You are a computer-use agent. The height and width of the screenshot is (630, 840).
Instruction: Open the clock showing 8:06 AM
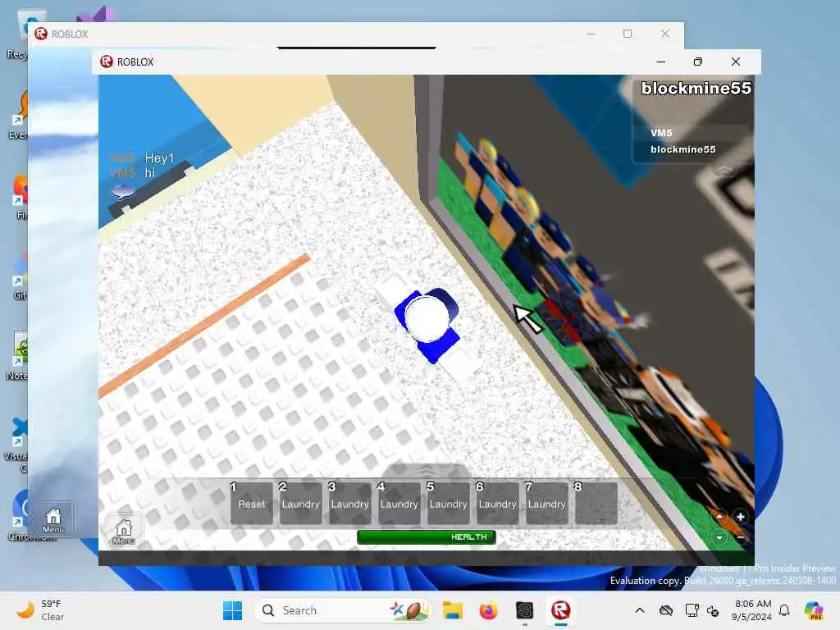[x=752, y=610]
